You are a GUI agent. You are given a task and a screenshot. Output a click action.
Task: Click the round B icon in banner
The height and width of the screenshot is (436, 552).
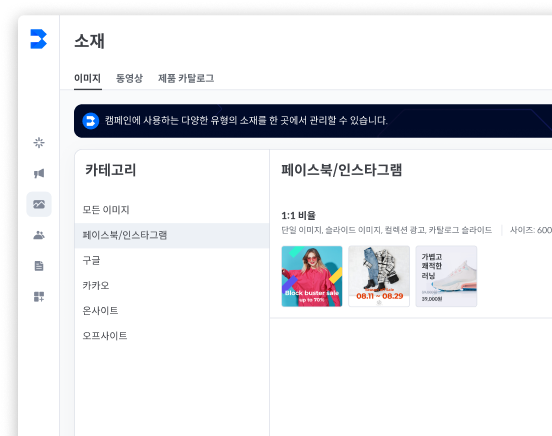[x=90, y=121]
